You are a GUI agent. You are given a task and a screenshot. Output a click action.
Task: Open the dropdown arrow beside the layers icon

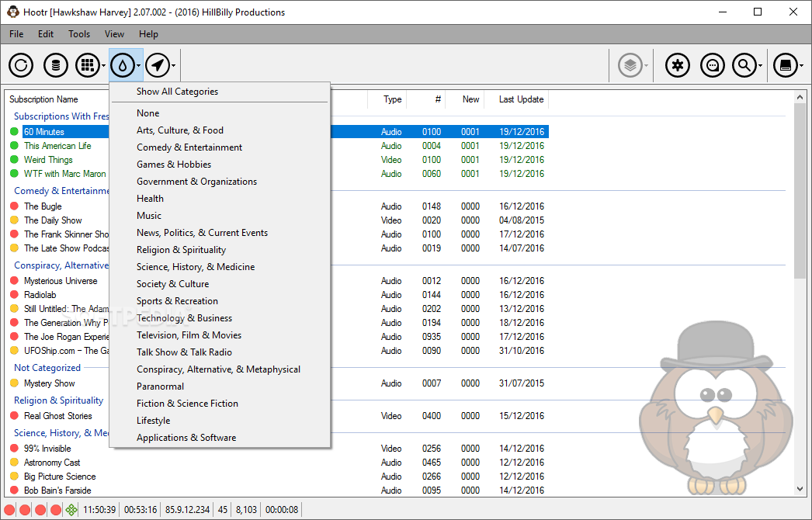646,66
